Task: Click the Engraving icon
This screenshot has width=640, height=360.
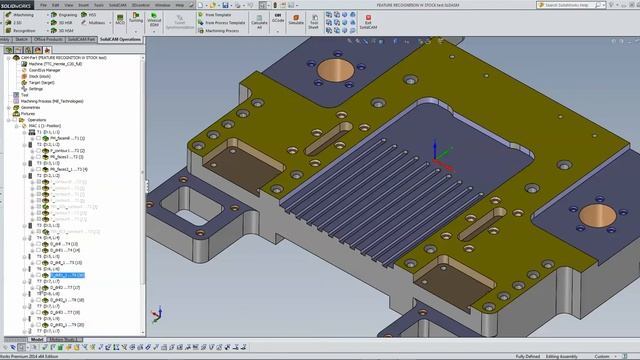Action: click(x=54, y=15)
